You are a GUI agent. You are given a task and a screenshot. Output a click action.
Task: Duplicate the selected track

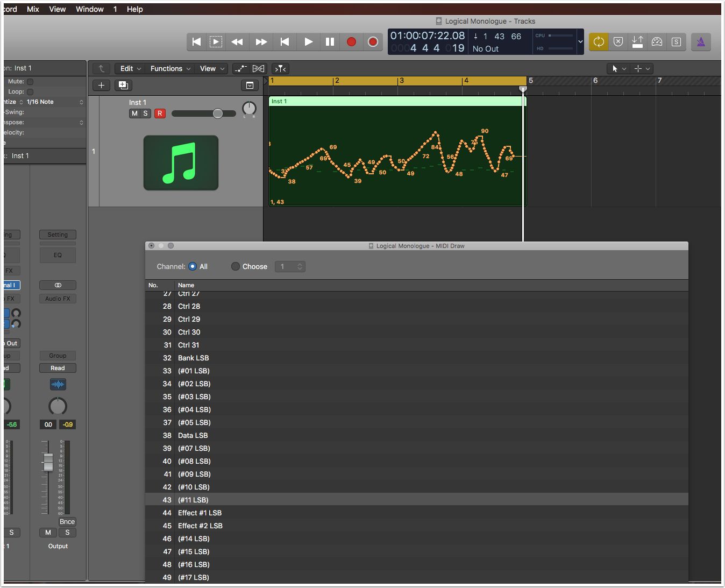click(123, 86)
